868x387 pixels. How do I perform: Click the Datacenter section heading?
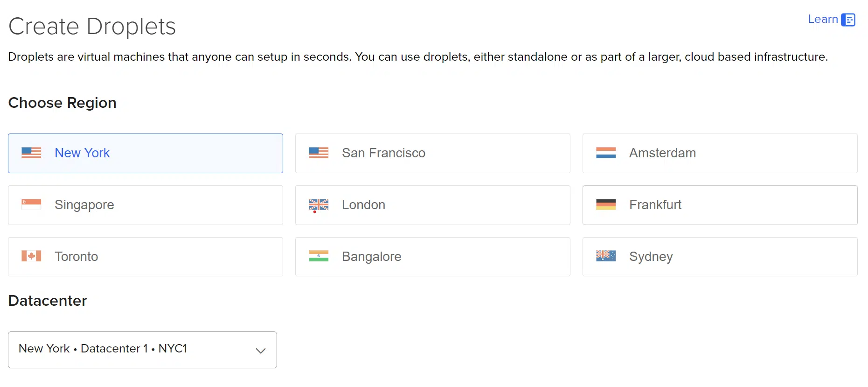(48, 301)
